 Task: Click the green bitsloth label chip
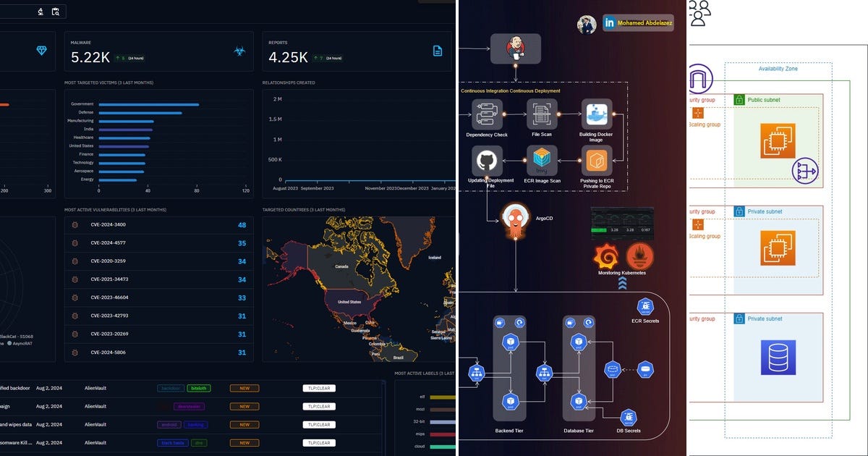coord(198,388)
